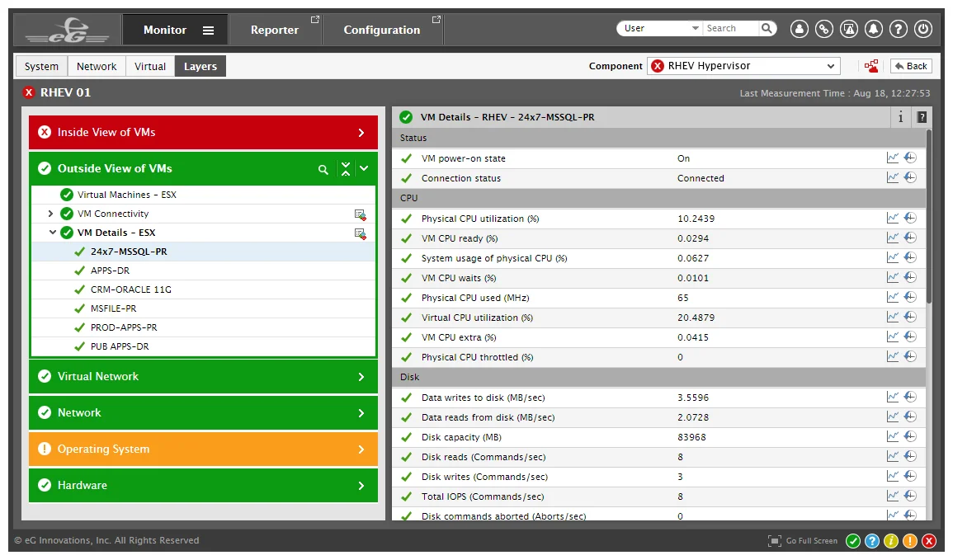Click the diagnosis icon on VM Connectivity row

[361, 214]
